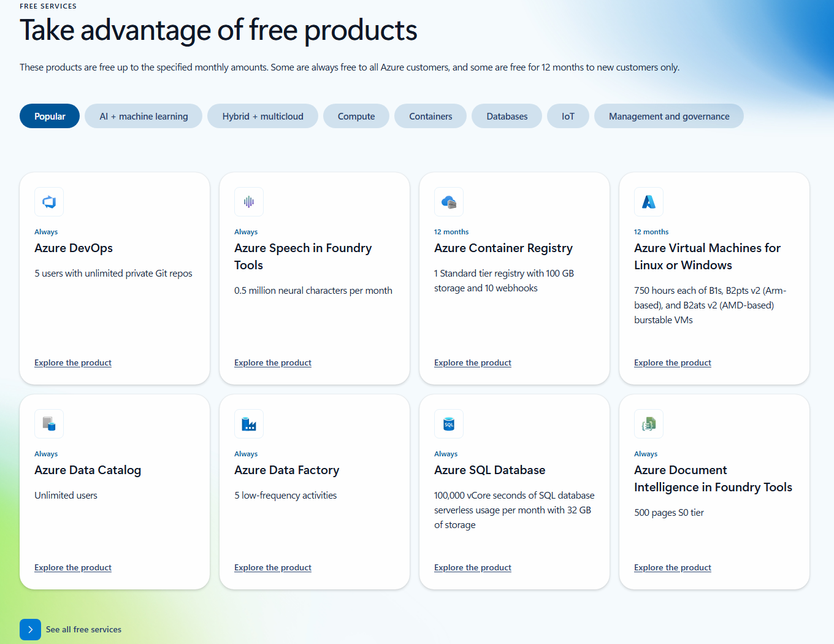834x644 pixels.
Task: Click Azure Document Intelligence in Foundry Tools title
Action: click(713, 478)
